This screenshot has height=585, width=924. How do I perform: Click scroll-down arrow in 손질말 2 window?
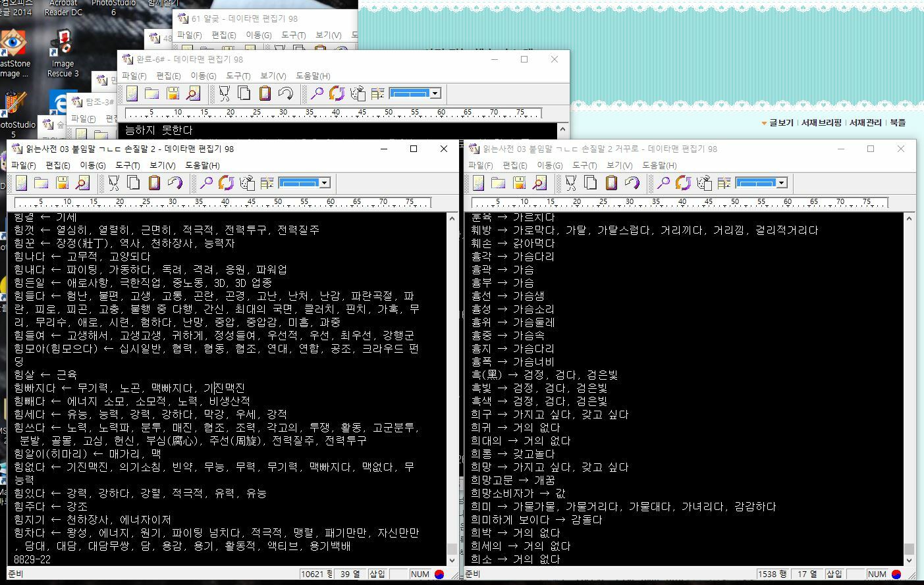(x=452, y=560)
